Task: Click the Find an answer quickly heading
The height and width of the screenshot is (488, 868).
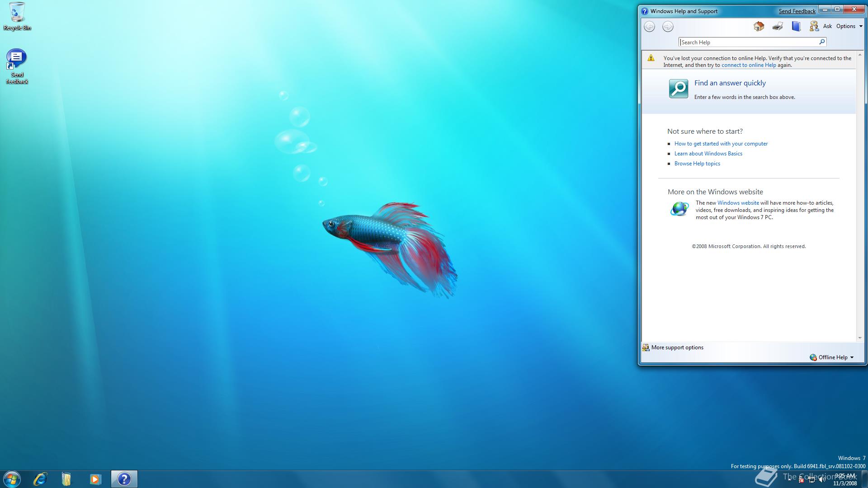Action: coord(730,83)
